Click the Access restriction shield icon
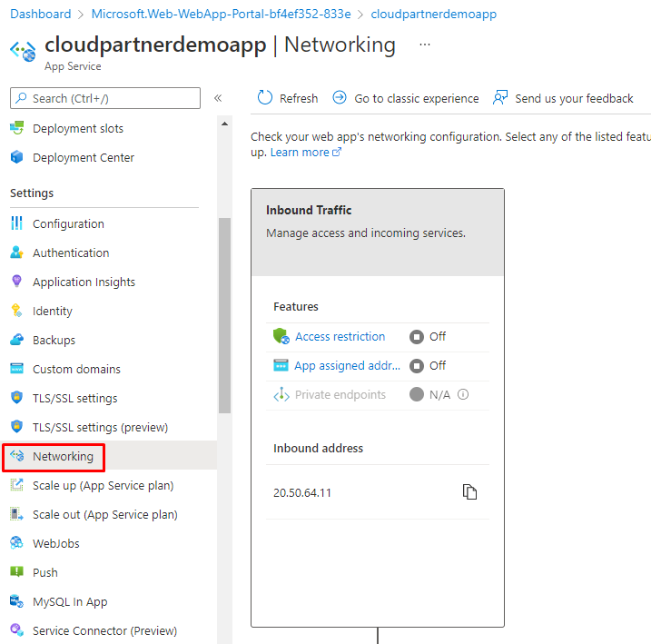The image size is (651, 644). (x=281, y=336)
